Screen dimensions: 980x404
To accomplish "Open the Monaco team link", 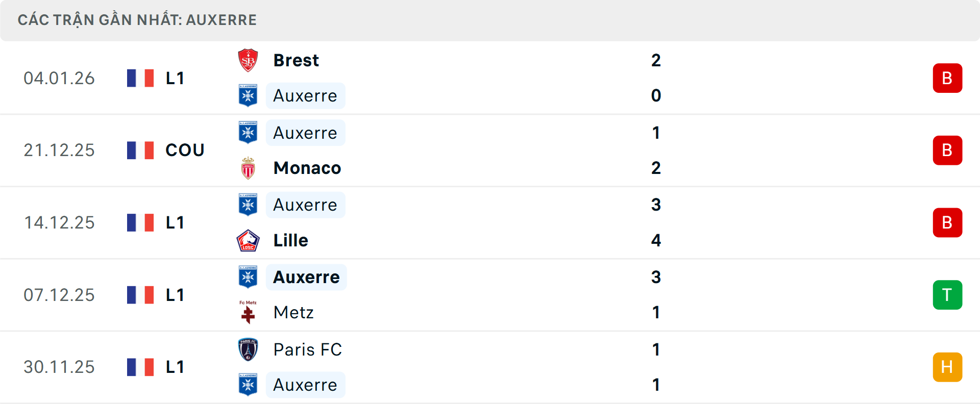I will tap(307, 168).
